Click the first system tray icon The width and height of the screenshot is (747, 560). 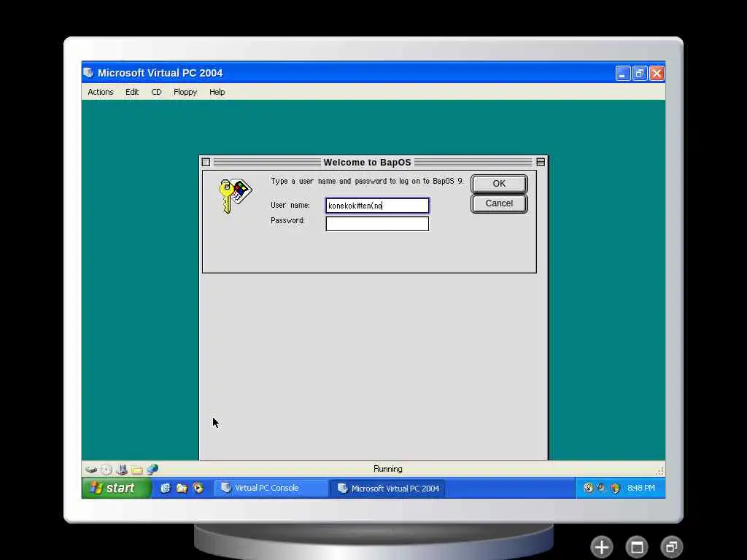coord(589,488)
